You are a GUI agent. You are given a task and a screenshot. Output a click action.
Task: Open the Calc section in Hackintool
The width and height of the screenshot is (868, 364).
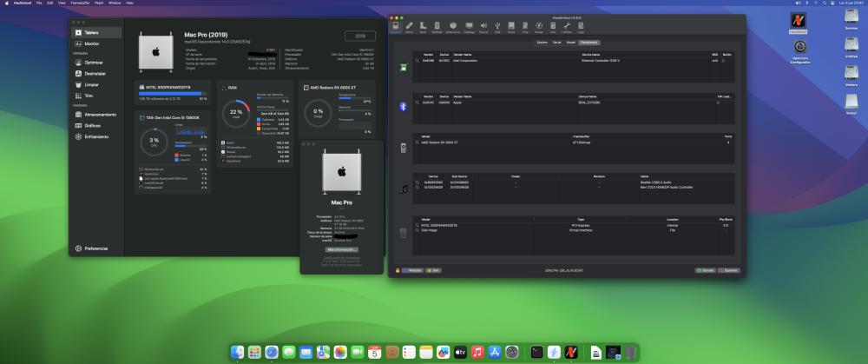pyautogui.click(x=553, y=27)
